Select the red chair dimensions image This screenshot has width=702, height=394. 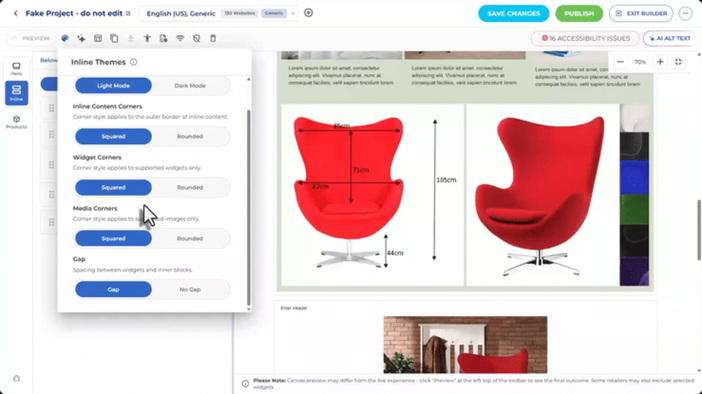372,195
